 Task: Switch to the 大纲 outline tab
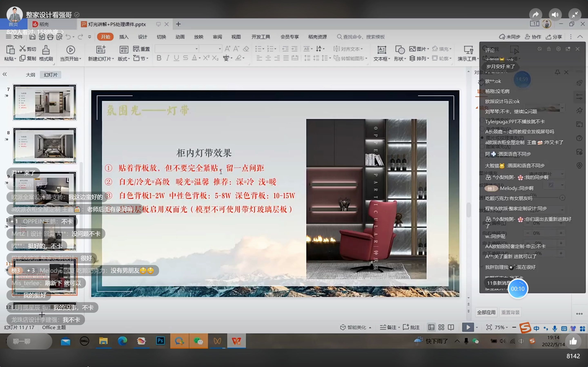[30, 75]
